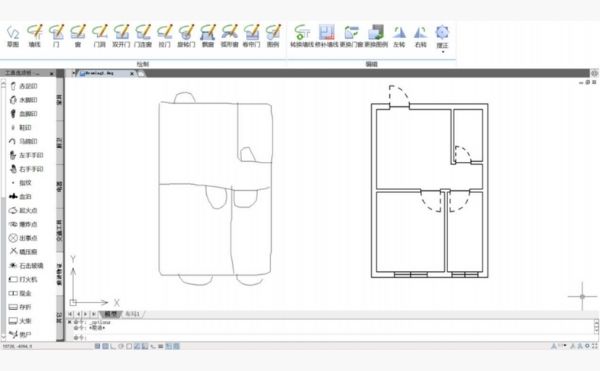
Task: Open the tool palette title dropdown
Action: tap(38, 73)
